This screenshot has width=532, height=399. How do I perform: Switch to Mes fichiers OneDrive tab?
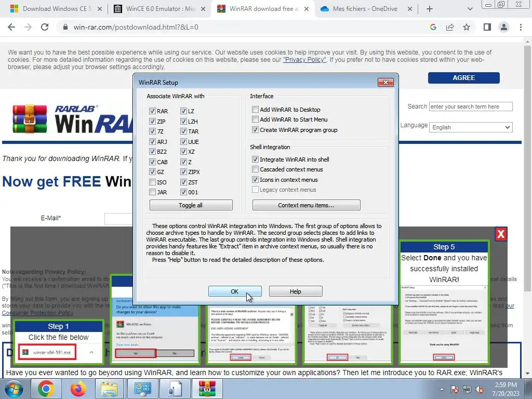[x=365, y=9]
